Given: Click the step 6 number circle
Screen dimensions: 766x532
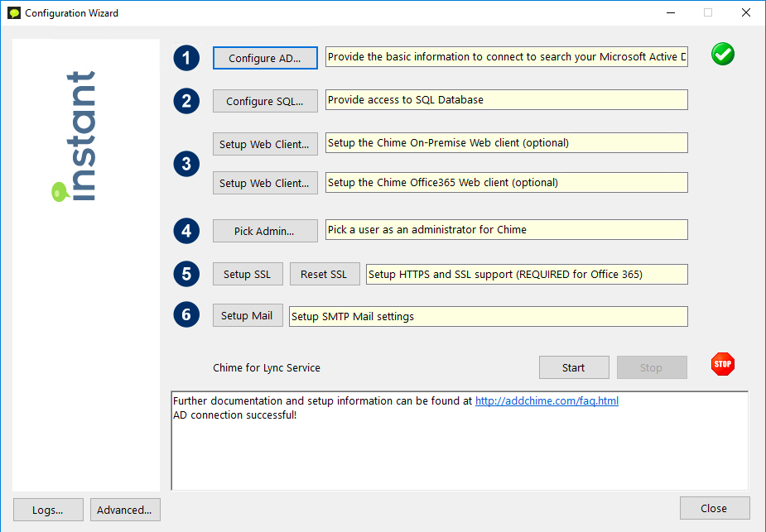Looking at the screenshot, I should point(186,314).
